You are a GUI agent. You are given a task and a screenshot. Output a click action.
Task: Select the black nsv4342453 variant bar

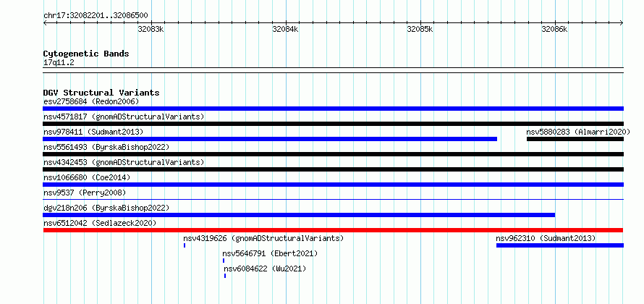coord(333,169)
